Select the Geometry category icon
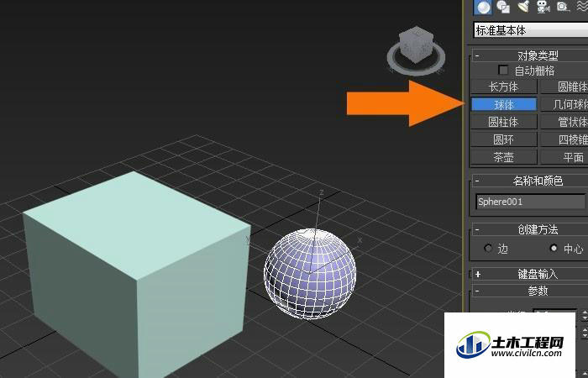 [483, 7]
